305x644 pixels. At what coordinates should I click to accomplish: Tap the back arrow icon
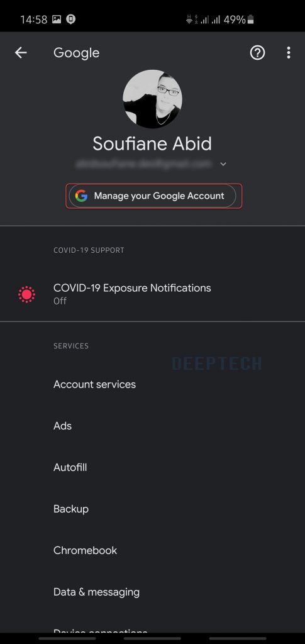[21, 53]
